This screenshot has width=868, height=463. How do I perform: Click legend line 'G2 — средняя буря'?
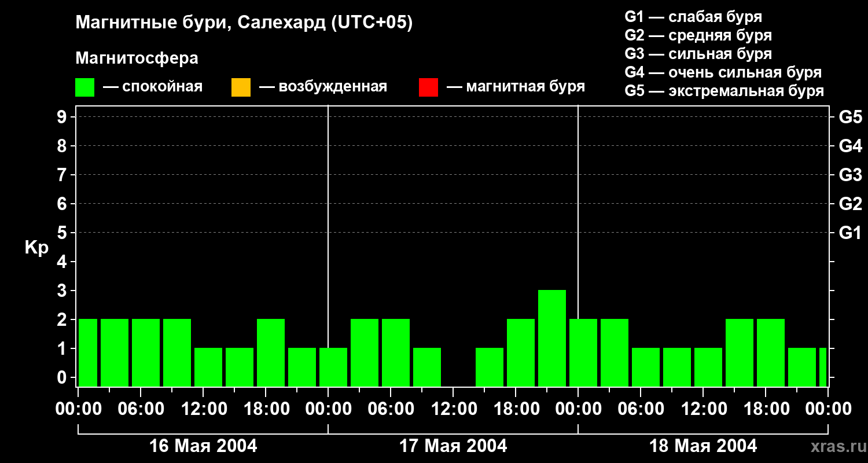698,35
